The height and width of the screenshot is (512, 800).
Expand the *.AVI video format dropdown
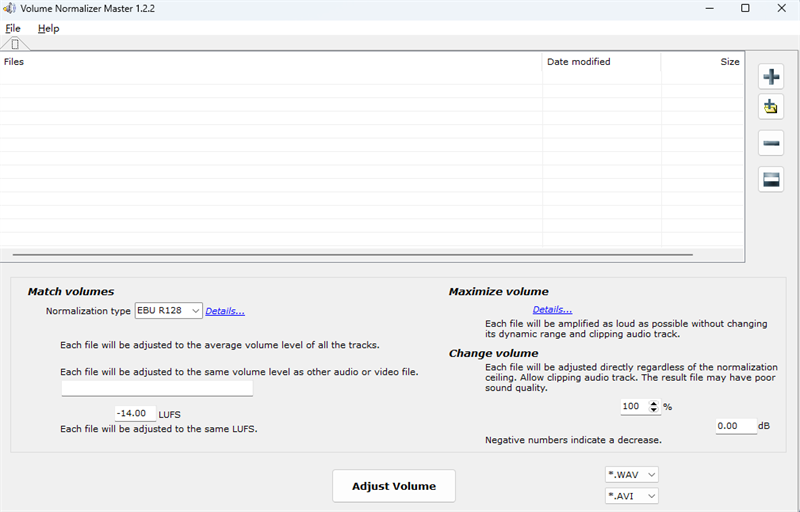(x=632, y=496)
